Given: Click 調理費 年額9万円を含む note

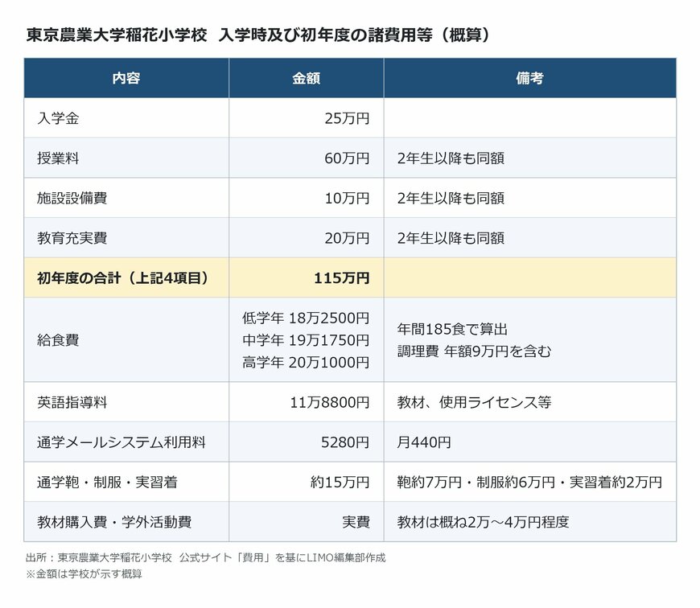Looking at the screenshot, I should coord(474,351).
